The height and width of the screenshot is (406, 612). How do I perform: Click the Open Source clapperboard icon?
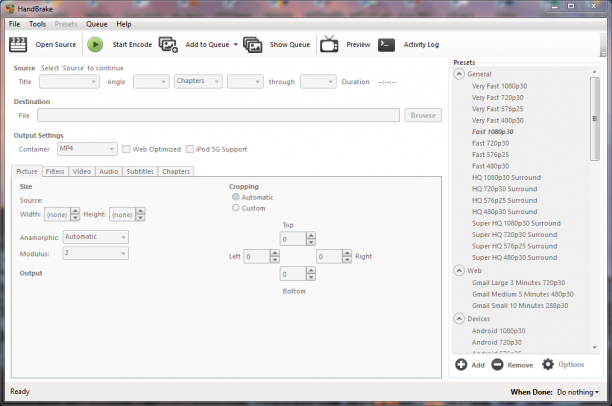pyautogui.click(x=18, y=45)
